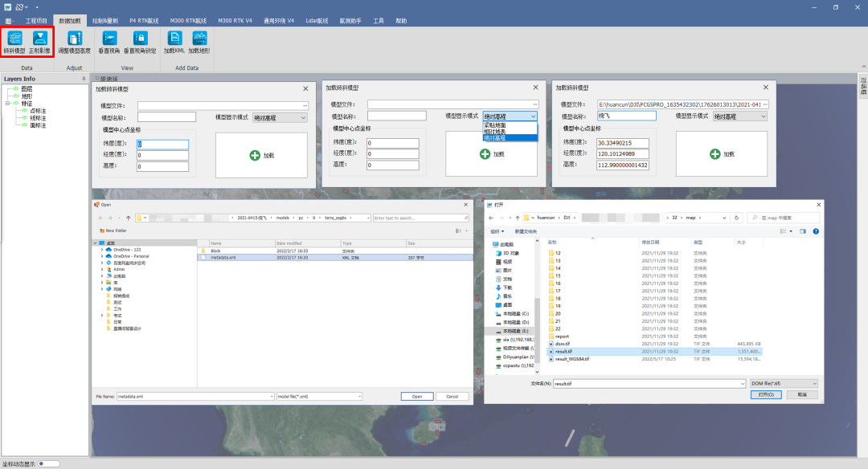Click 打开(O) button in 打开 dialog

766,394
